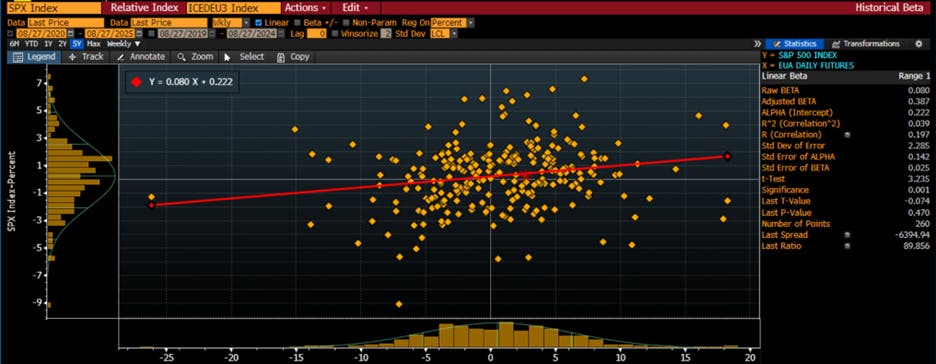Set range to 6M
The width and height of the screenshot is (936, 364).
coord(14,44)
